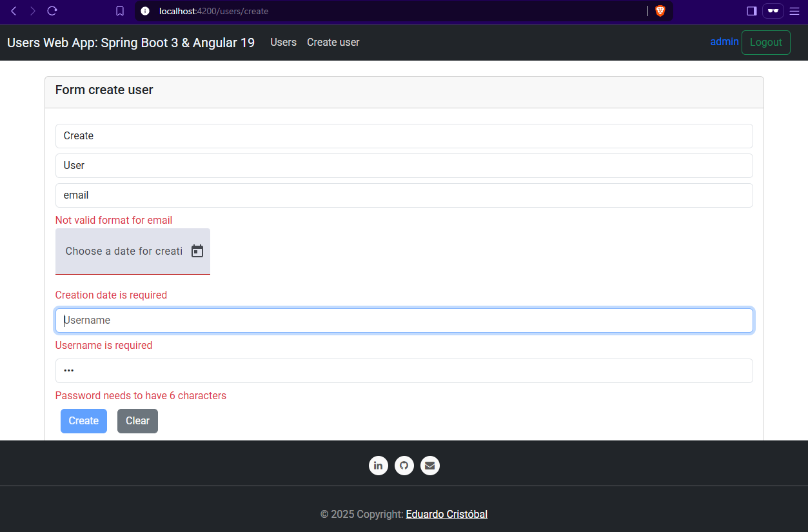Click the browser back arrow
Viewport: 808px width, 532px height.
(14, 11)
